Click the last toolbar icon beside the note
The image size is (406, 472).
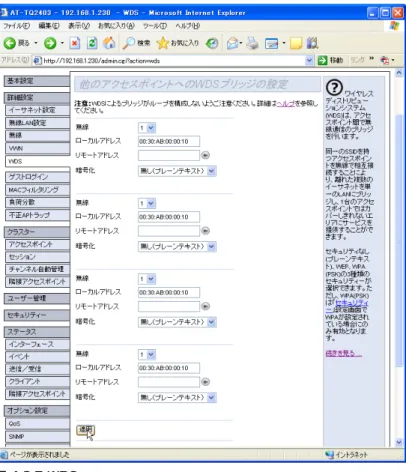point(312,43)
